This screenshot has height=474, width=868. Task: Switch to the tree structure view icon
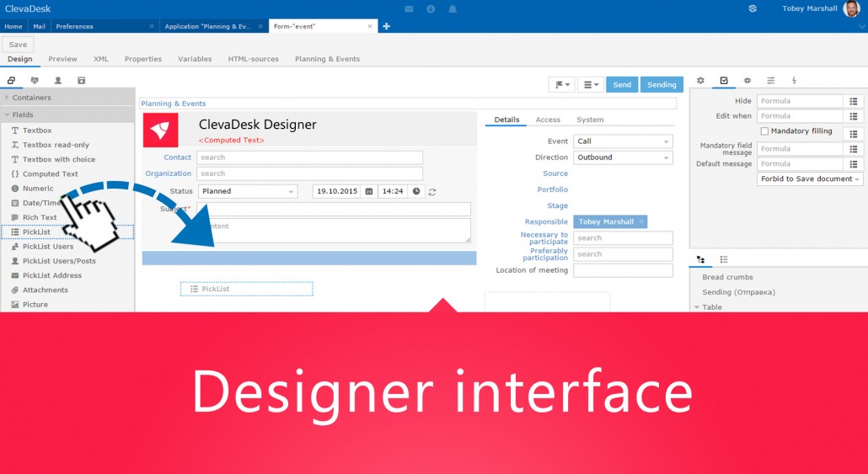click(700, 259)
